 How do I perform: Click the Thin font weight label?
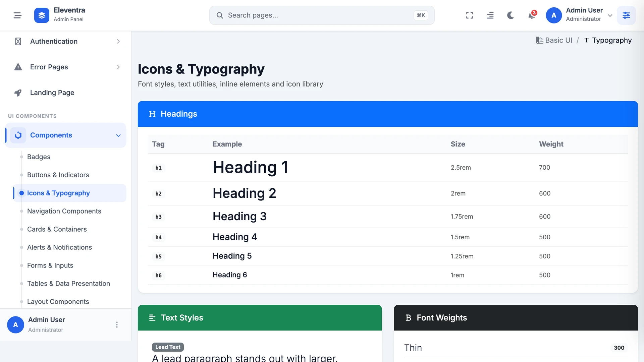[413, 348]
